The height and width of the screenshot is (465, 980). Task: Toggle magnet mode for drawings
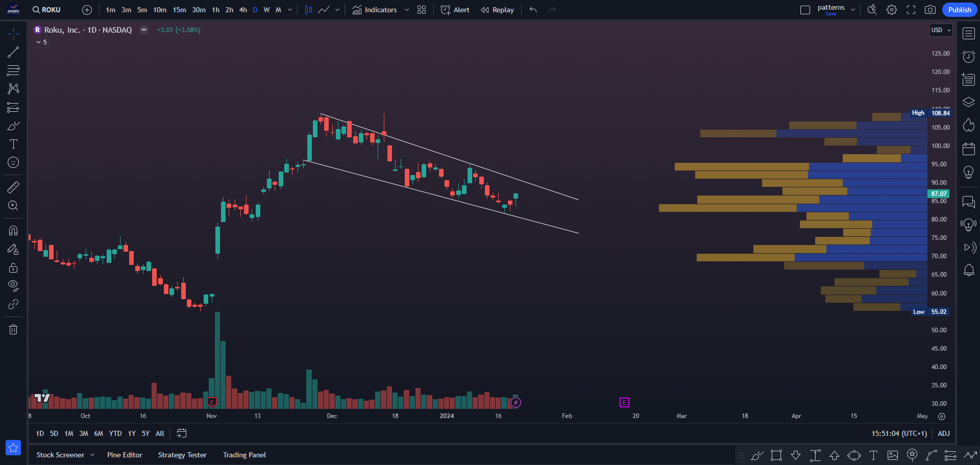[x=13, y=231]
